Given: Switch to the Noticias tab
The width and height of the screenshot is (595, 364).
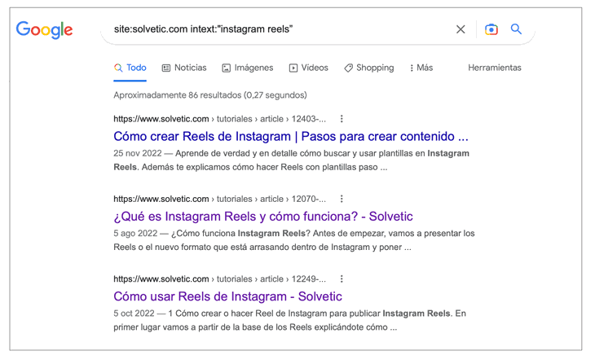Looking at the screenshot, I should click(x=184, y=68).
